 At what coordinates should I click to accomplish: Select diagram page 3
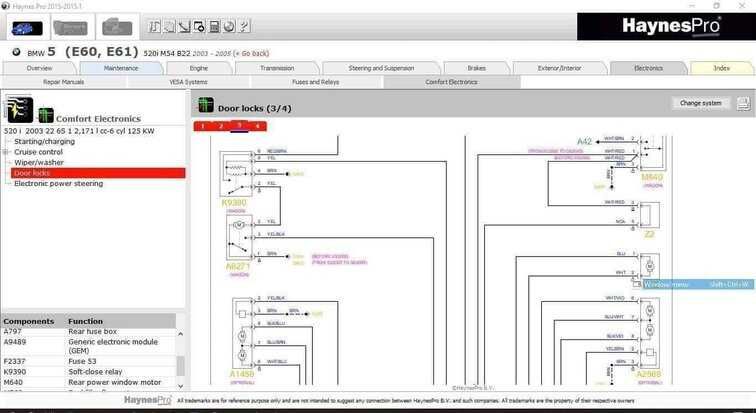coord(239,126)
